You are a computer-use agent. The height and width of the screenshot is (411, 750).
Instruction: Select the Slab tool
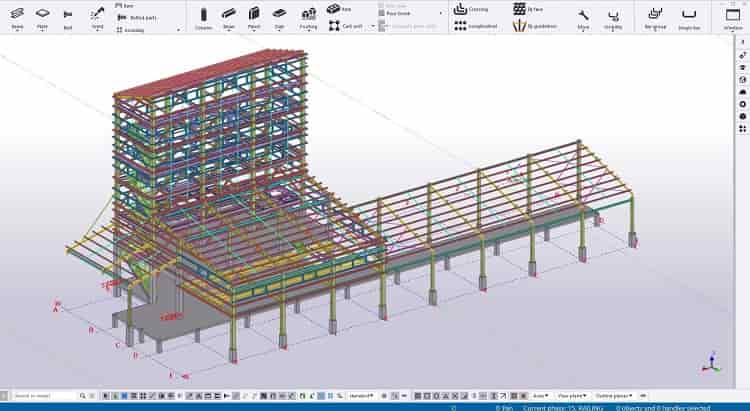click(x=279, y=17)
